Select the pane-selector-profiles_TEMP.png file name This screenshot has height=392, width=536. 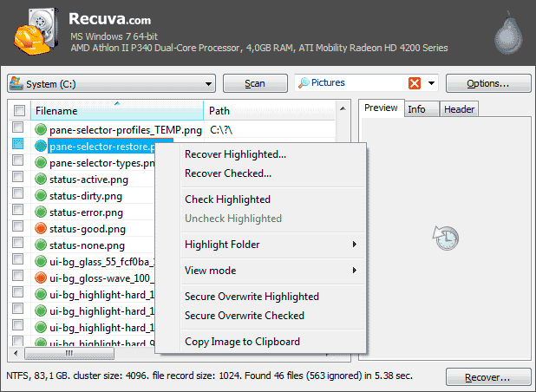click(x=126, y=130)
